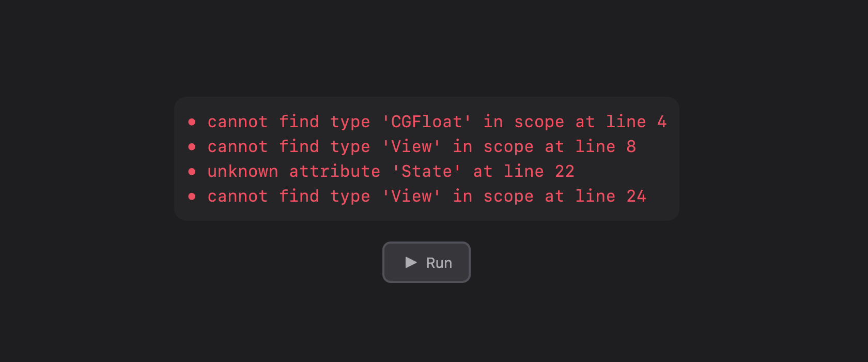Select the unknown attribute 'State' error
868x362 pixels.
point(391,172)
